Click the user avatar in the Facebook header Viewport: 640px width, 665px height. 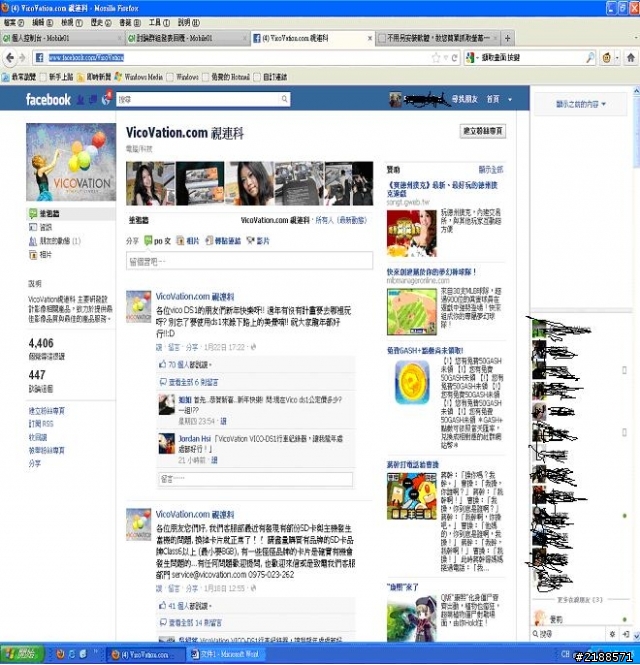(395, 100)
